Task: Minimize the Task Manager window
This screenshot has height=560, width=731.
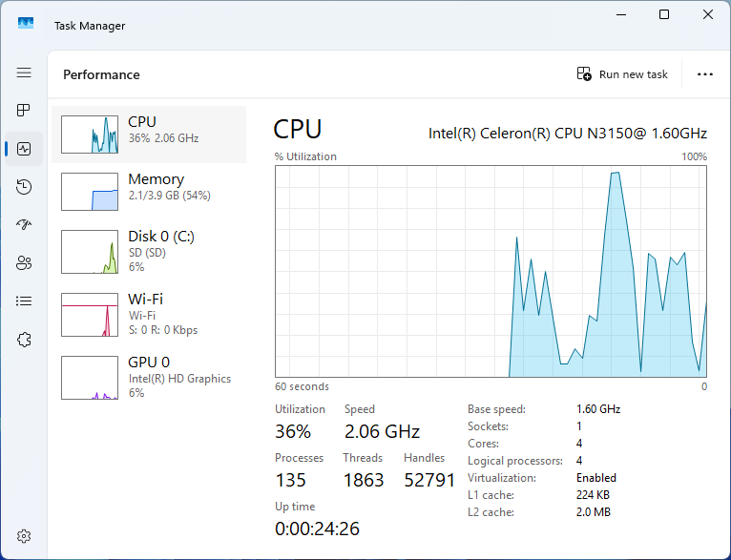Action: (620, 14)
